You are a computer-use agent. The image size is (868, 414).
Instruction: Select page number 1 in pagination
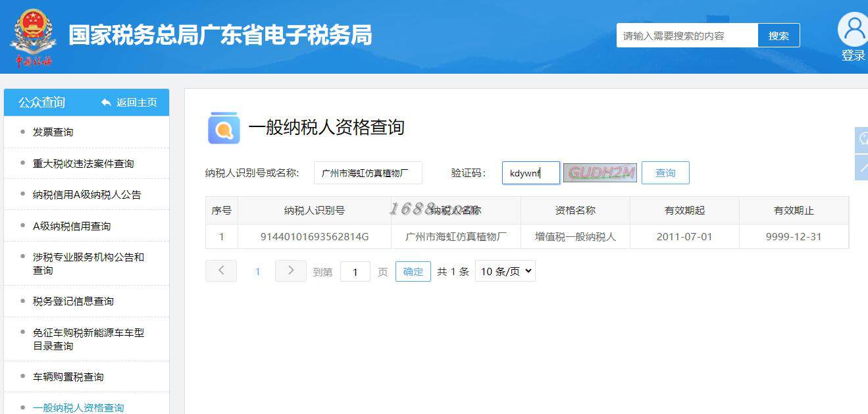[258, 271]
